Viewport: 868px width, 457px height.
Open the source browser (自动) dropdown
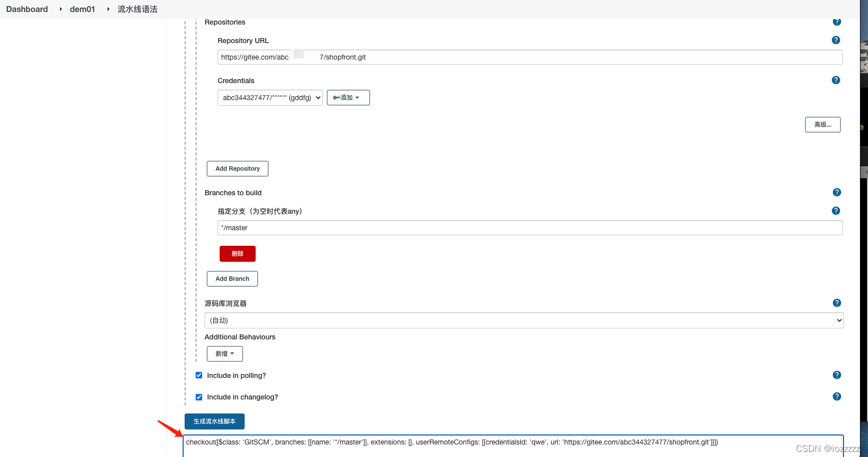tap(524, 320)
